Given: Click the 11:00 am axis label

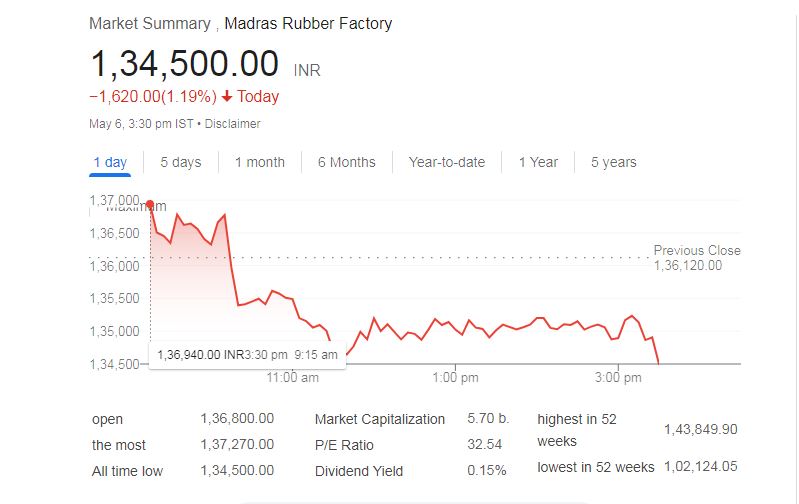Looking at the screenshot, I should (x=294, y=377).
